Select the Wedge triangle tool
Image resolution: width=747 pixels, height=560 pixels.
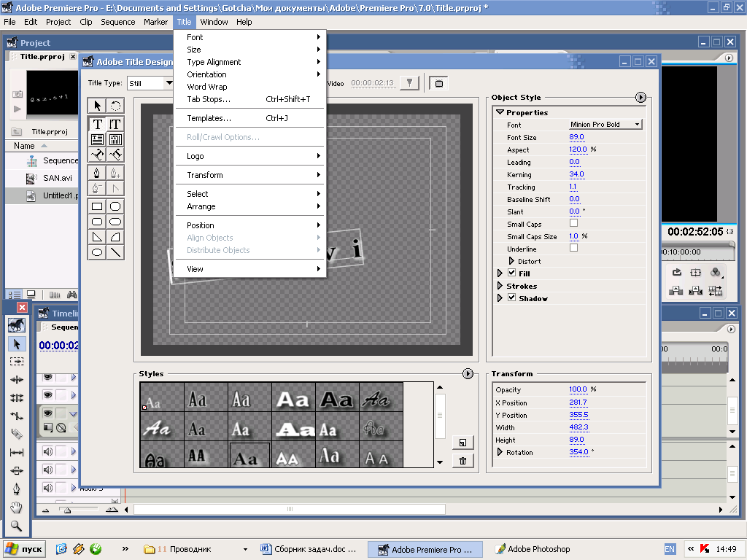pyautogui.click(x=97, y=237)
